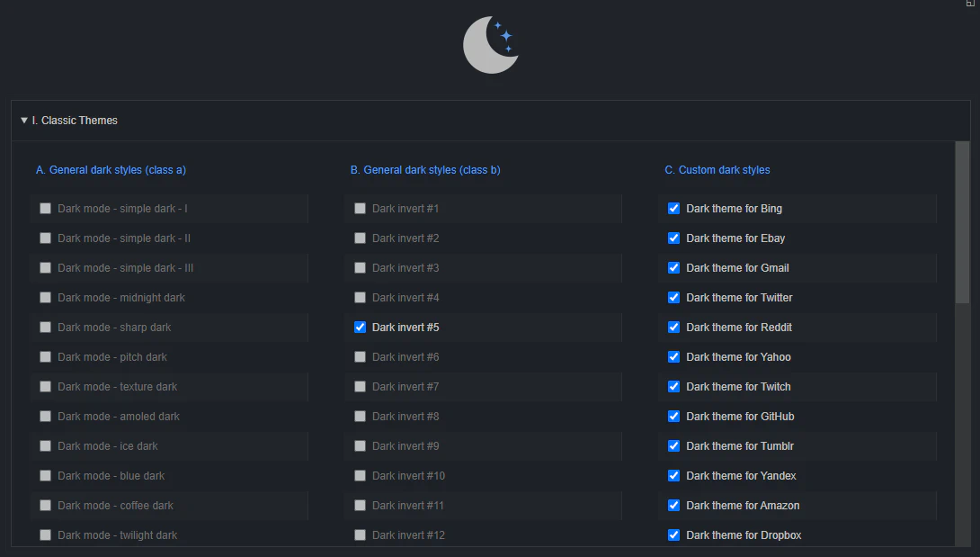This screenshot has height=557, width=980.
Task: Tick Dark mode - pitch dark checkbox
Action: pos(46,356)
